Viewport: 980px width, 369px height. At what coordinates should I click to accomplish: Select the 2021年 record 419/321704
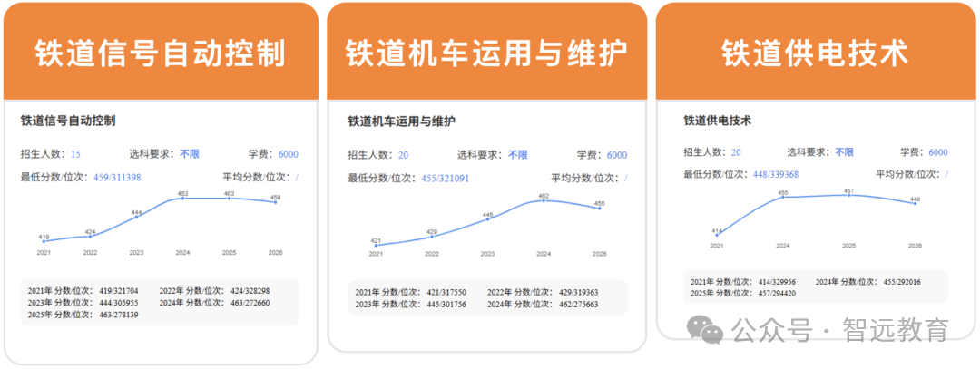[83, 291]
